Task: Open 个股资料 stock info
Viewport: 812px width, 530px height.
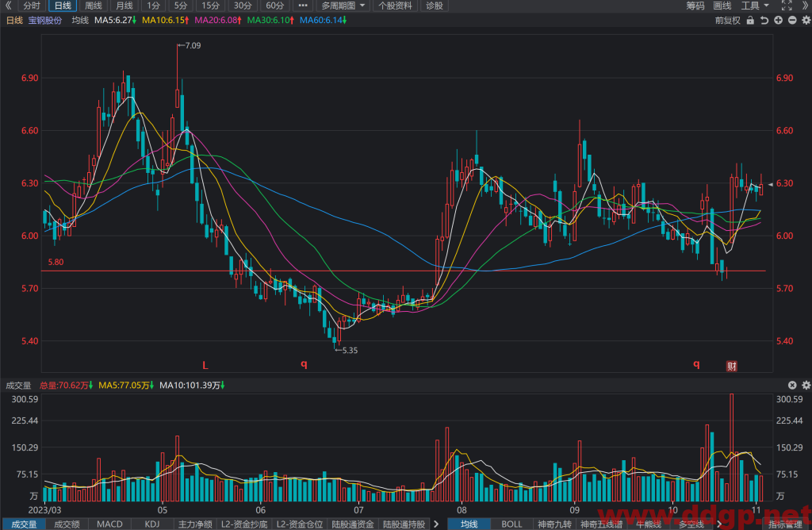Action: pos(395,6)
